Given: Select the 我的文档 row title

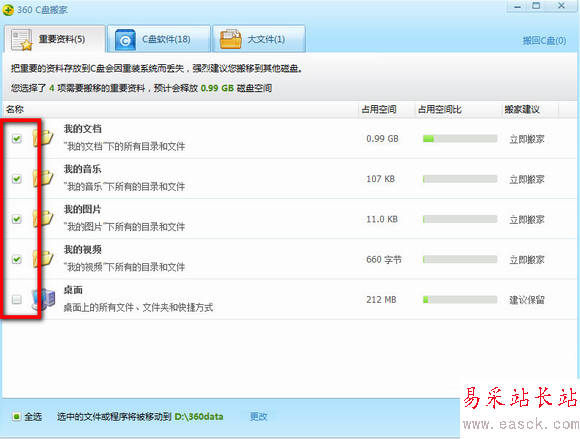Looking at the screenshot, I should click(x=82, y=129).
